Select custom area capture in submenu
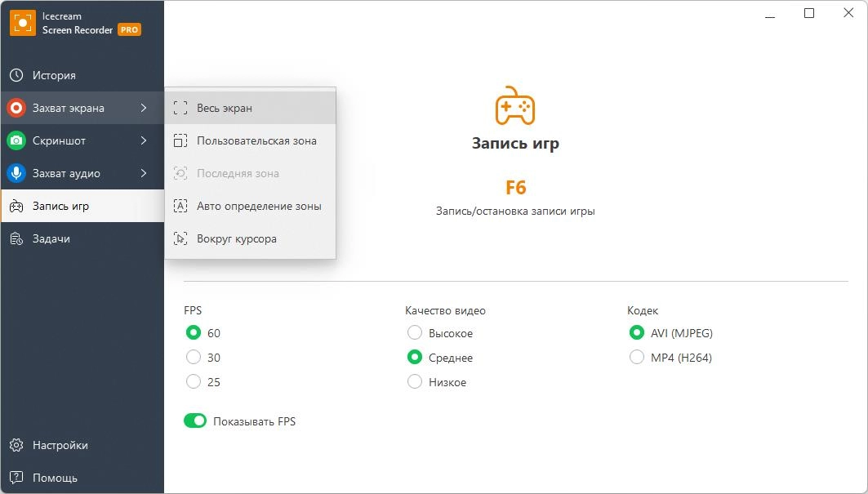Screen dimensions: 868x494 click(256, 140)
